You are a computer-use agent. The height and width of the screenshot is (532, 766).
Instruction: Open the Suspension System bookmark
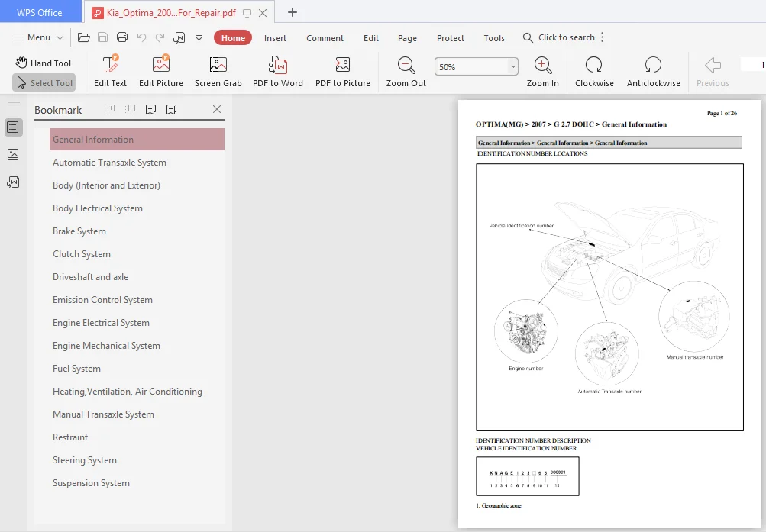click(92, 483)
